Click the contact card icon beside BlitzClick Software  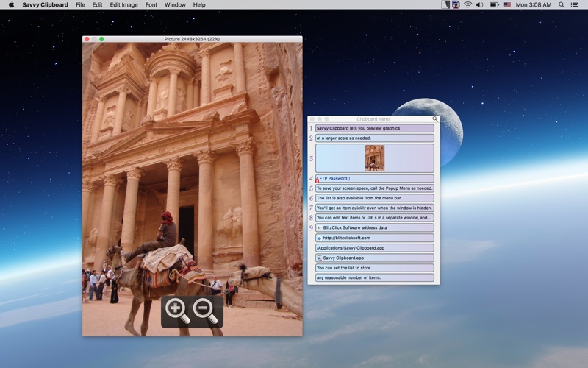click(319, 227)
